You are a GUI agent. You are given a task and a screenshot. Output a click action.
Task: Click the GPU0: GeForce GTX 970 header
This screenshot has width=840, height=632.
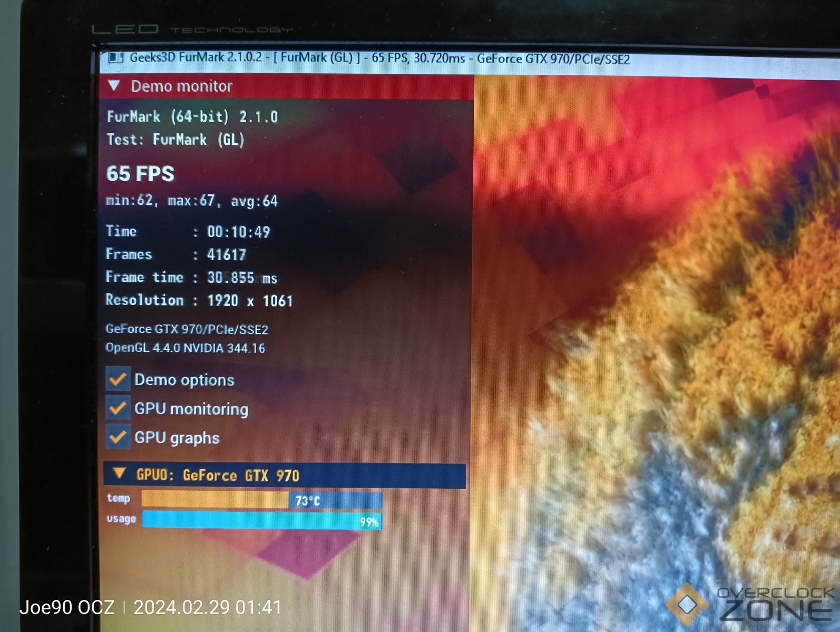click(x=218, y=476)
